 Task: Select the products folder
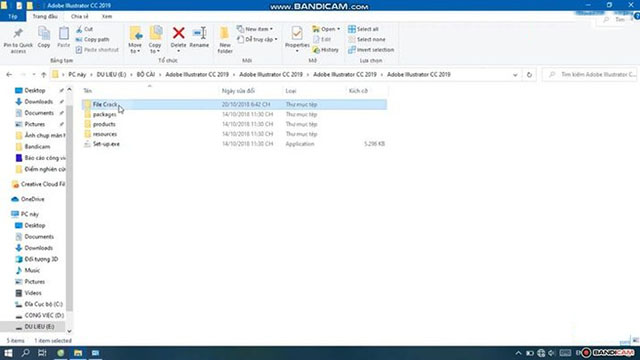pyautogui.click(x=234, y=124)
